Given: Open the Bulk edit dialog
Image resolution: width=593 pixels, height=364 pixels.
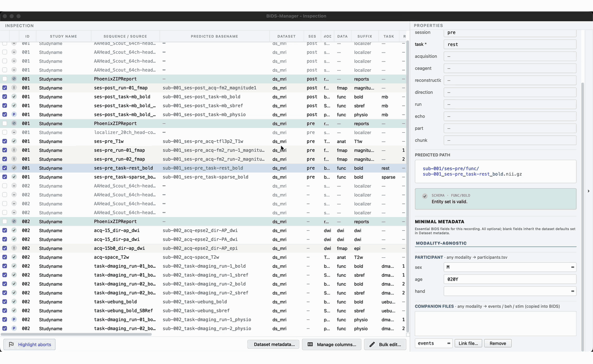Looking at the screenshot, I should pos(385,345).
